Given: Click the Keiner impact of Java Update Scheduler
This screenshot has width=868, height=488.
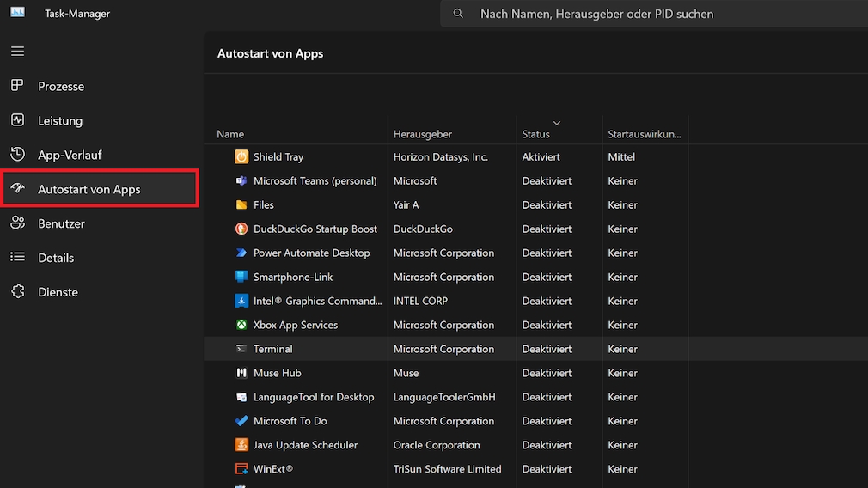Looking at the screenshot, I should tap(622, 445).
